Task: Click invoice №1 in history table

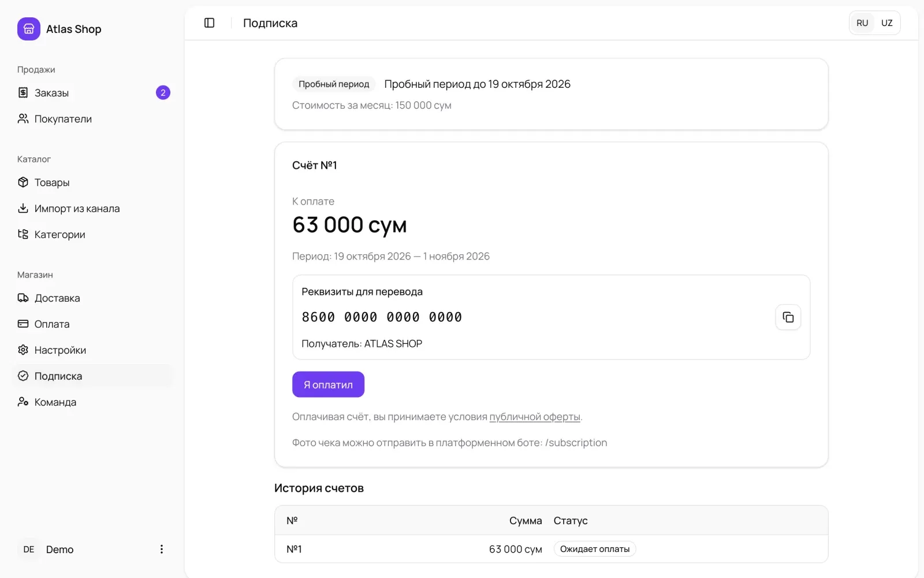Action: [x=294, y=549]
